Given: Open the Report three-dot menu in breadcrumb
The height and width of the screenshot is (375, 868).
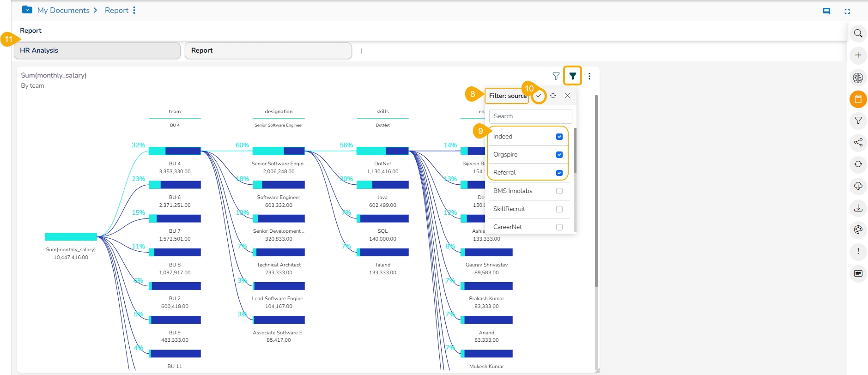Looking at the screenshot, I should tap(134, 10).
